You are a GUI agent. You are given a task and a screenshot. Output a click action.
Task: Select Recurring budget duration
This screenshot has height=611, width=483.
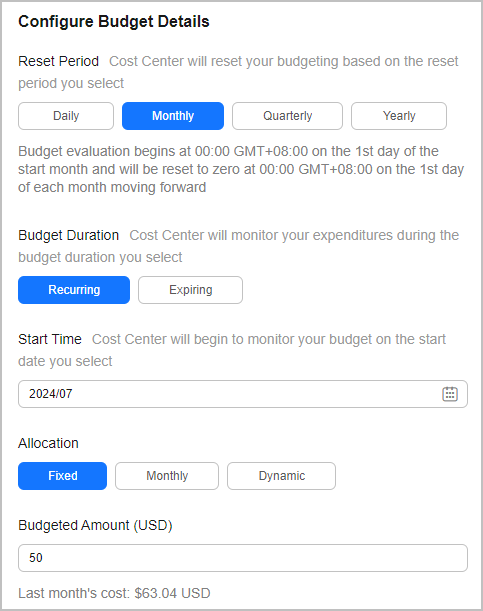(74, 290)
